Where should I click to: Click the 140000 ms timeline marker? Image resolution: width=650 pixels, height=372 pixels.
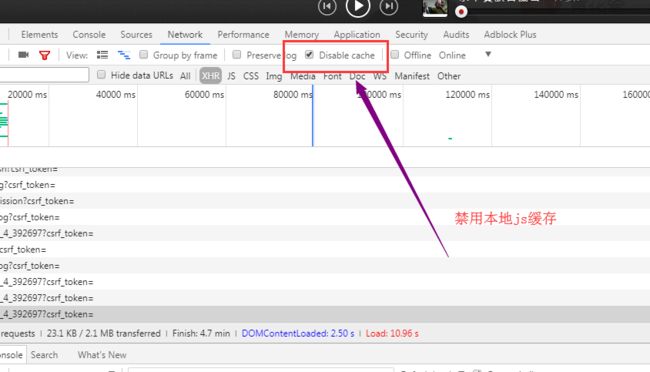coord(556,95)
